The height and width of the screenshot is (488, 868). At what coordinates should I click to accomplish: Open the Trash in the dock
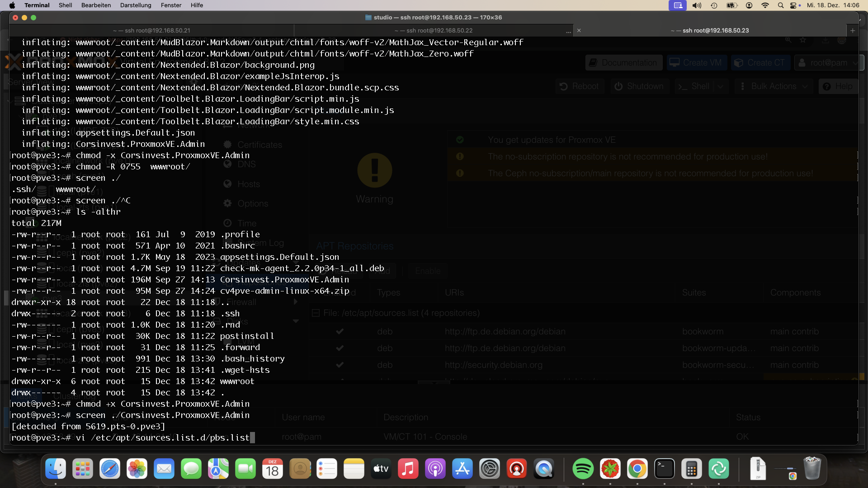[x=812, y=469]
